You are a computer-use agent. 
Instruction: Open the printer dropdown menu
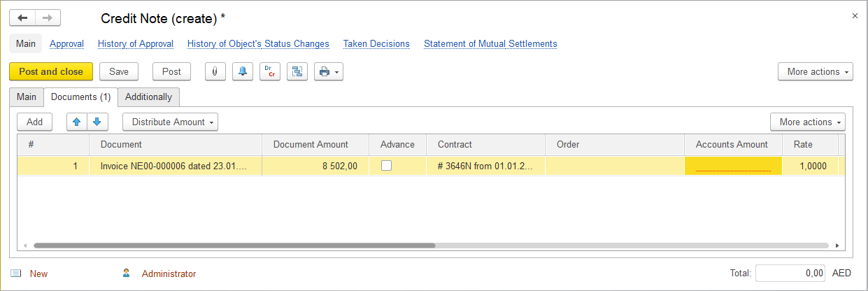328,71
